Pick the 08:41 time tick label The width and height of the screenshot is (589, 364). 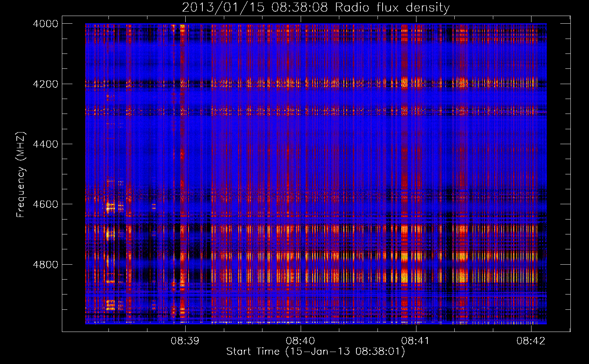pyautogui.click(x=415, y=341)
